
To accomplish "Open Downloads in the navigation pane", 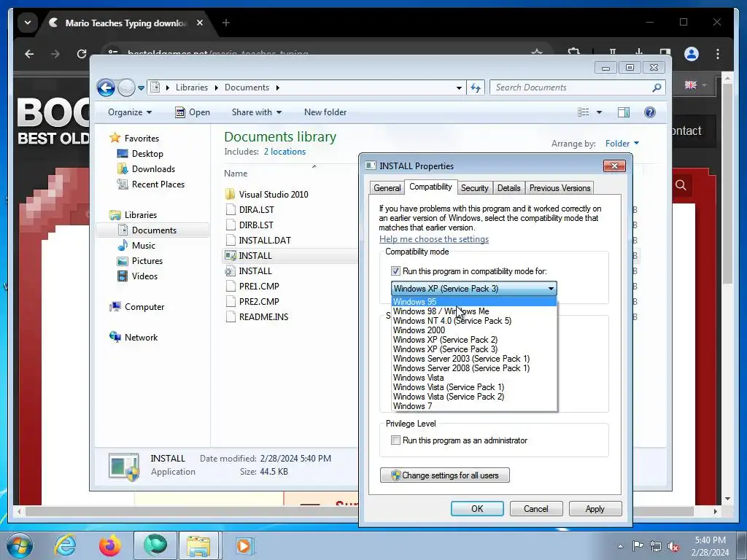I will [153, 169].
